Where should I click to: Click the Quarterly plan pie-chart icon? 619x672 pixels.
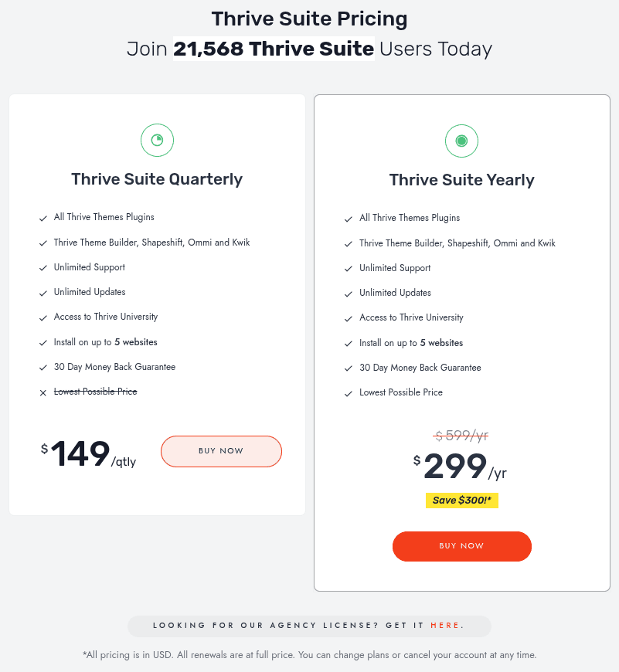157,140
